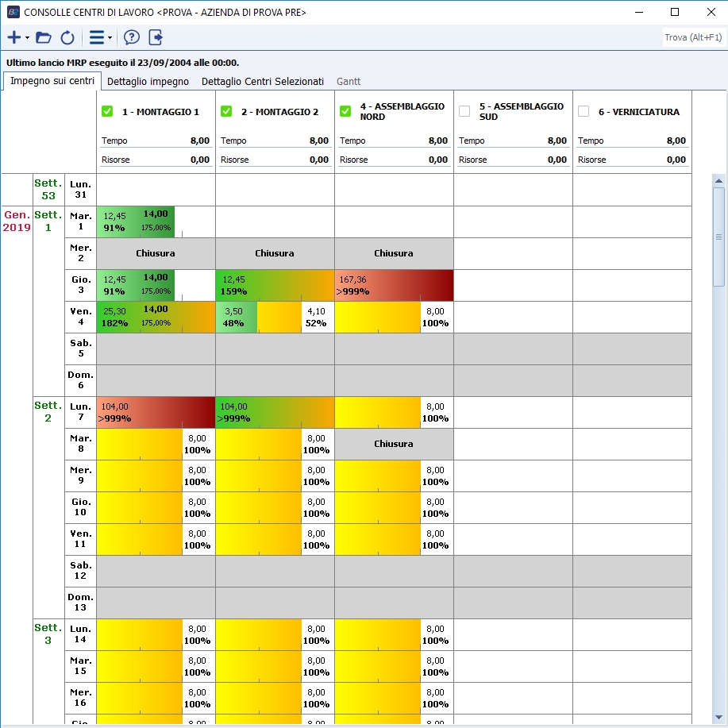Screen dimensions: 728x728
Task: Click the exit door toolbar icon
Action: [156, 37]
